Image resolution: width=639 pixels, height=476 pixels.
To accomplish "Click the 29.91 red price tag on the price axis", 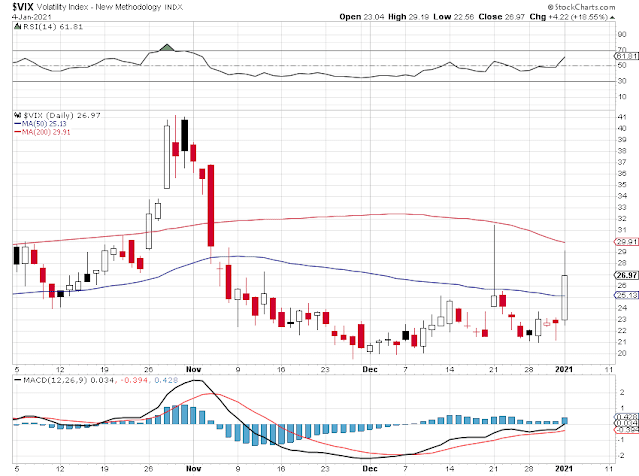I will (626, 242).
